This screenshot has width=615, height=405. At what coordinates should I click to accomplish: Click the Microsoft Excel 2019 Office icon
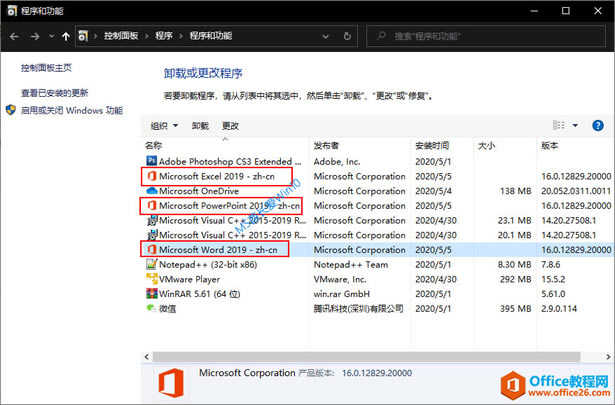152,176
